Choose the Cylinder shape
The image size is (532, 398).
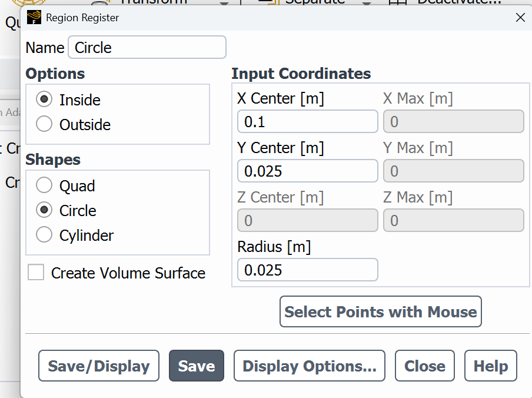click(44, 235)
